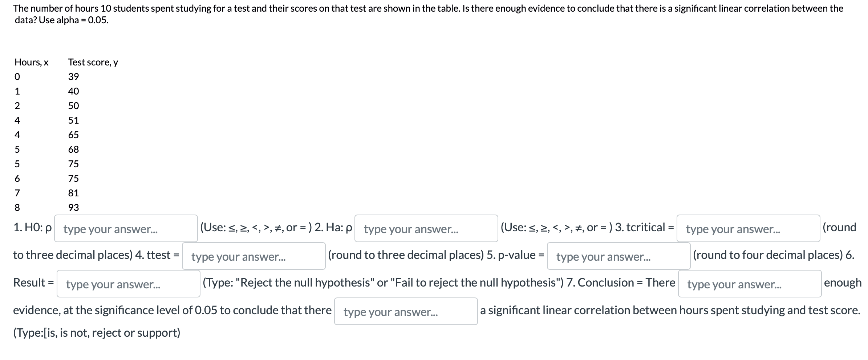Select the table value 39
868x360 pixels.
click(x=73, y=77)
